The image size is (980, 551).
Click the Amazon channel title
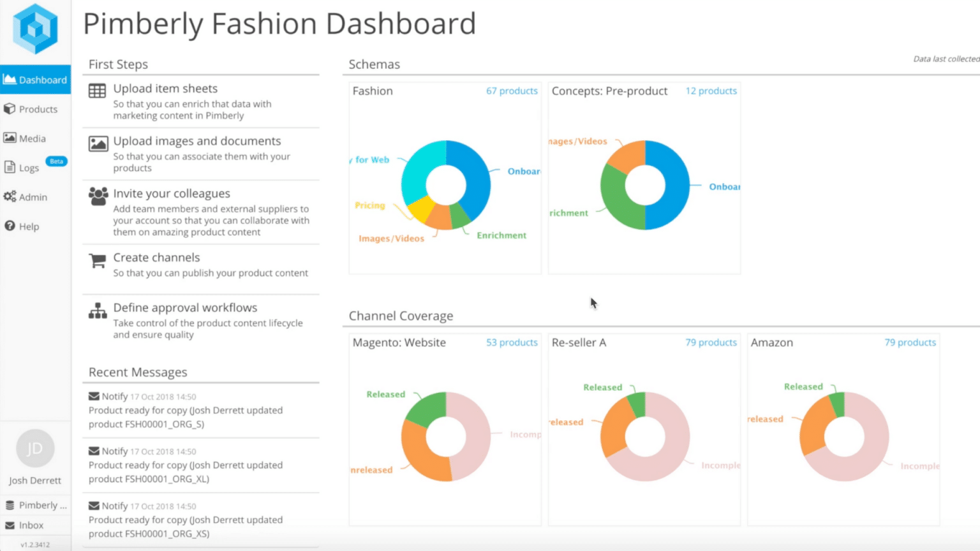[772, 342]
